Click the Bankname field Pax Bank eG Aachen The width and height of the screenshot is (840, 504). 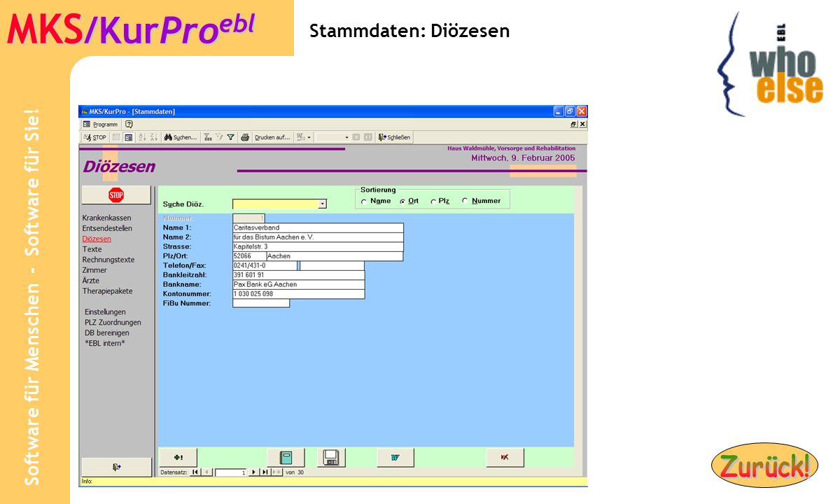[x=298, y=285]
